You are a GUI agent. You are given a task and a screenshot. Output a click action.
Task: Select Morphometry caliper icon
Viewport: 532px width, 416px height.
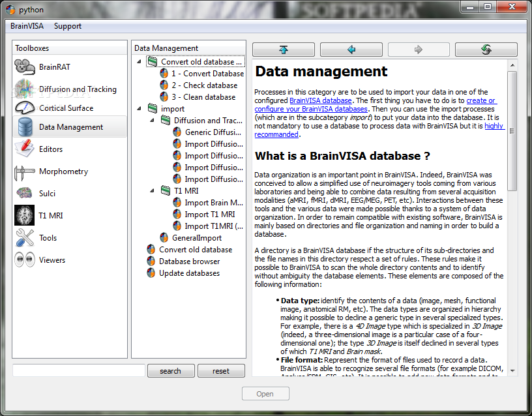click(x=24, y=172)
